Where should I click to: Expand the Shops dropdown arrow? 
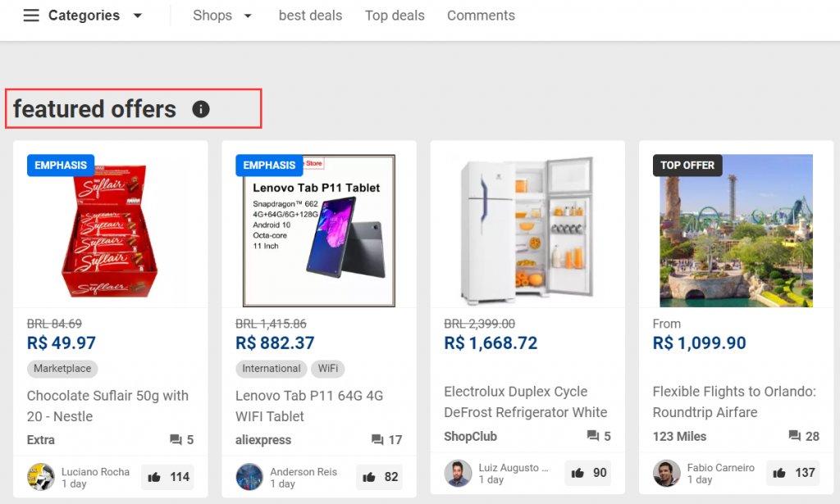[x=248, y=16]
